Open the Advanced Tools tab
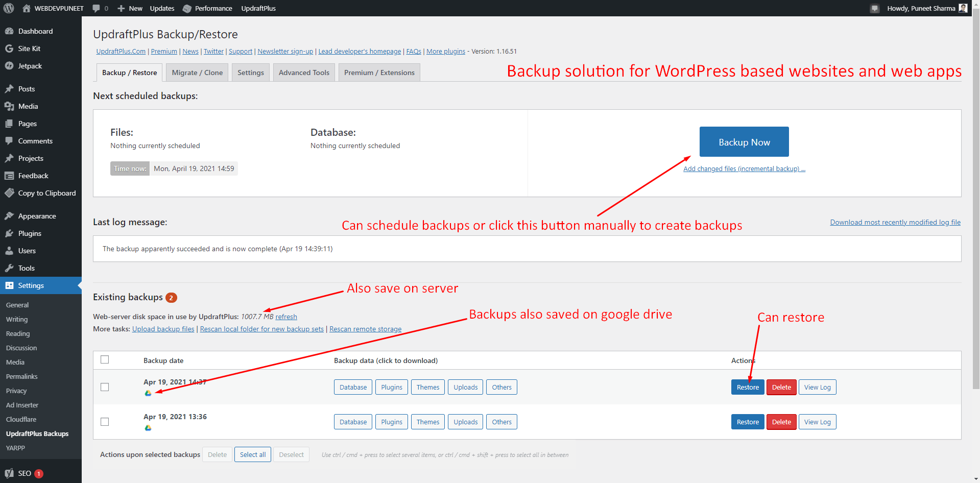 coord(304,73)
